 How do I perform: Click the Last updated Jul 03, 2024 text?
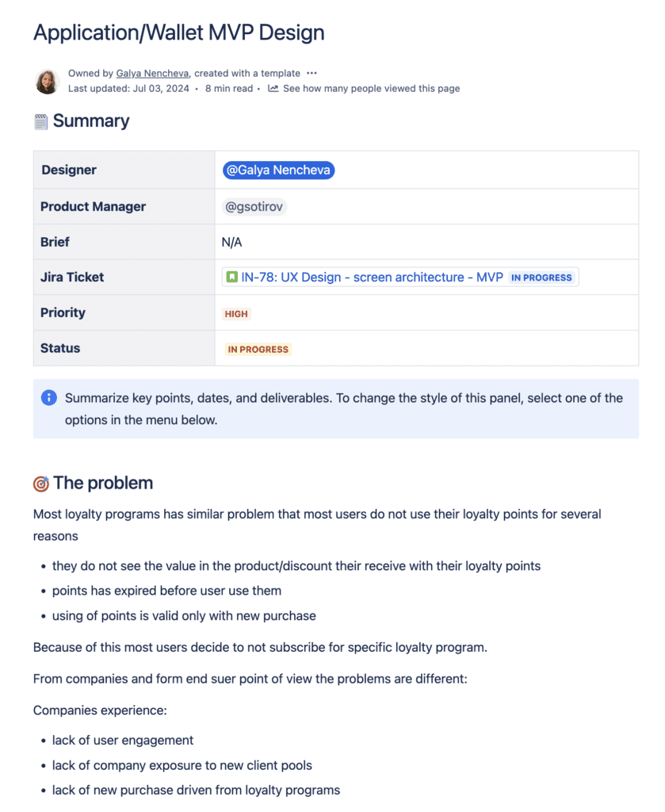pyautogui.click(x=128, y=89)
